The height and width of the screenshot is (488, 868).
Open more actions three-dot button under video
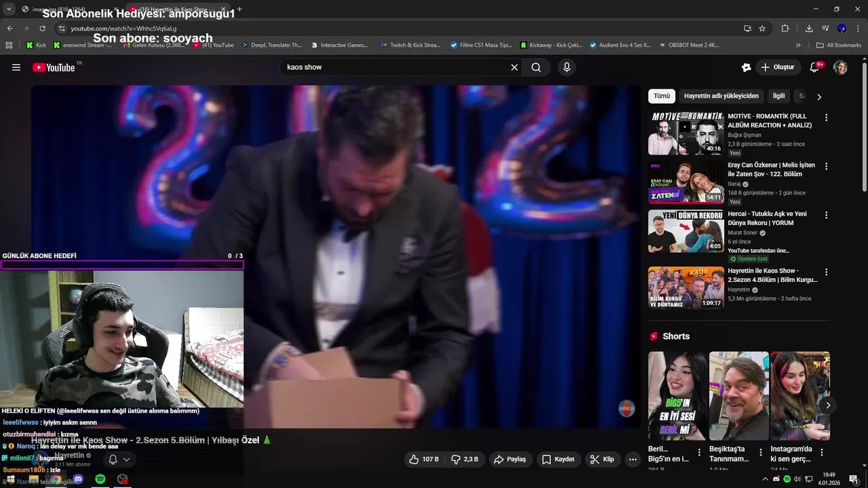point(633,459)
